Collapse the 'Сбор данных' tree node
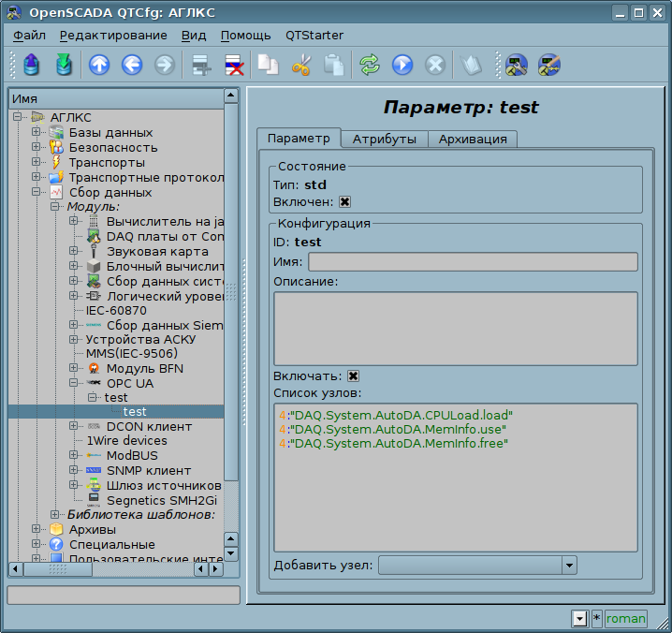 click(x=37, y=192)
